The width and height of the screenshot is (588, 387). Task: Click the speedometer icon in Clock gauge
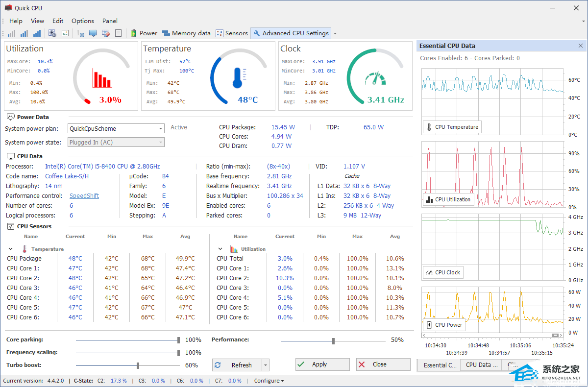pos(376,79)
